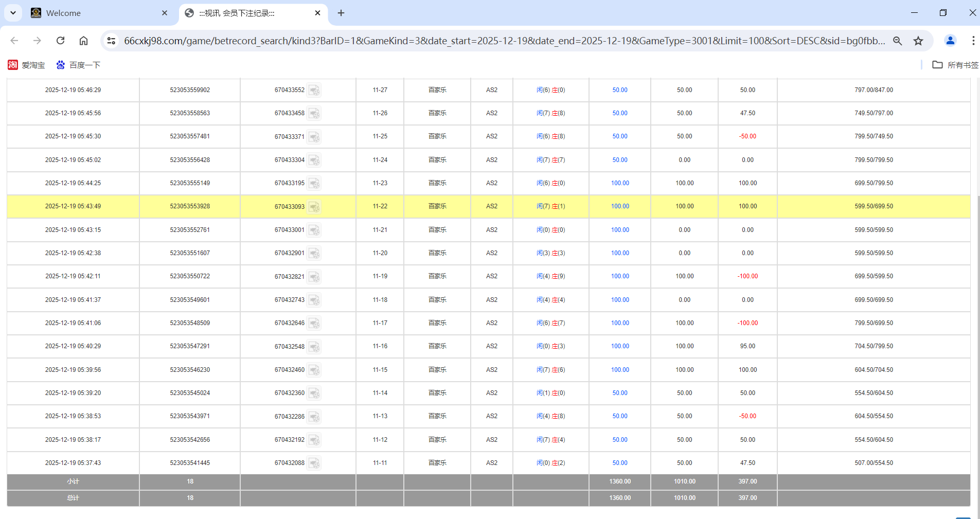The image size is (980, 519).
Task: Open the Chrome three-dot menu
Action: click(973, 41)
